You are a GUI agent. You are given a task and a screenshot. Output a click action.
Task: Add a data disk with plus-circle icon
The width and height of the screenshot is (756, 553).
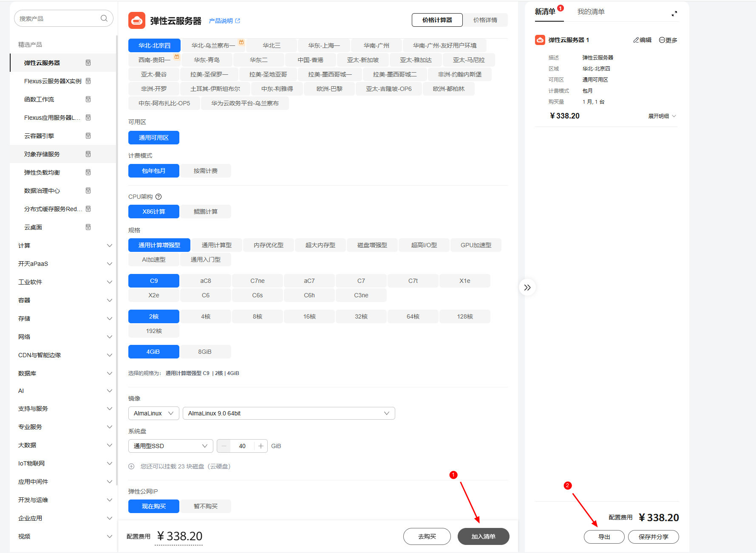click(131, 466)
